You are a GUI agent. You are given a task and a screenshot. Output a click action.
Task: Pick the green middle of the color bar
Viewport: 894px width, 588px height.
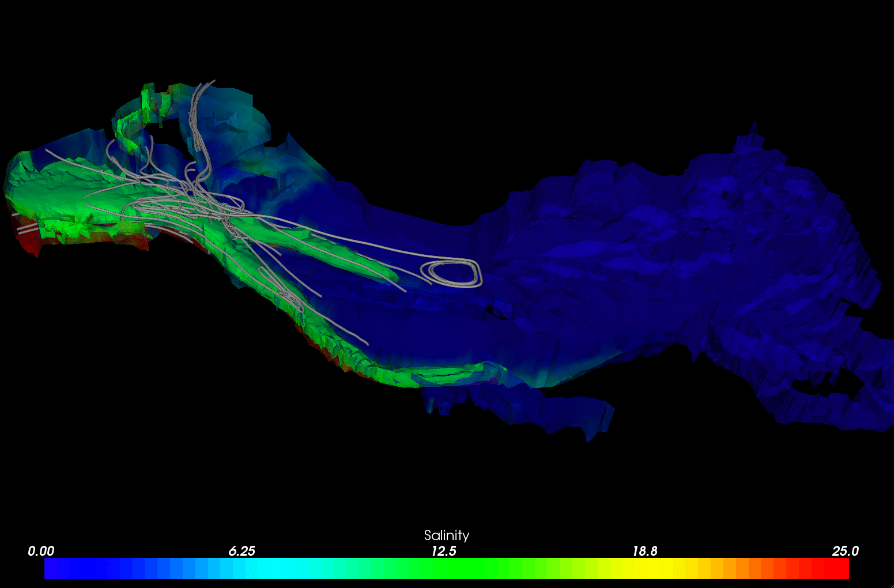pos(447,568)
